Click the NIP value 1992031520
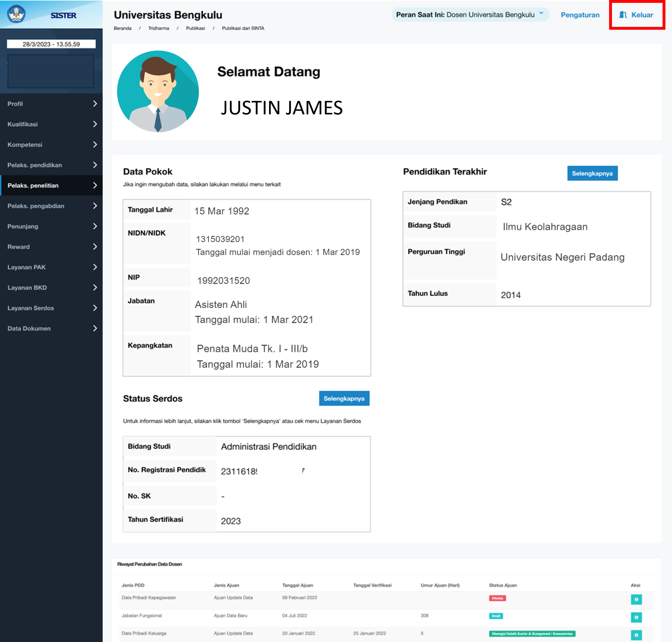672x642 pixels. (x=223, y=281)
